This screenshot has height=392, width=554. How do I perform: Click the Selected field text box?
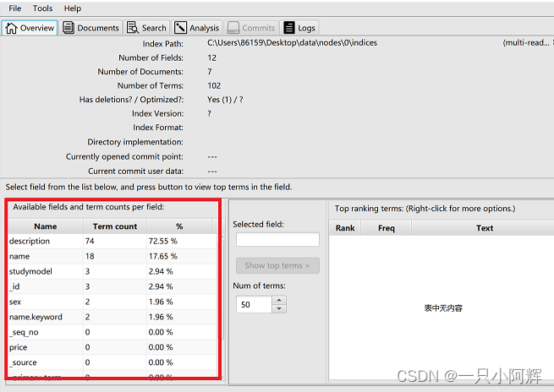(277, 239)
